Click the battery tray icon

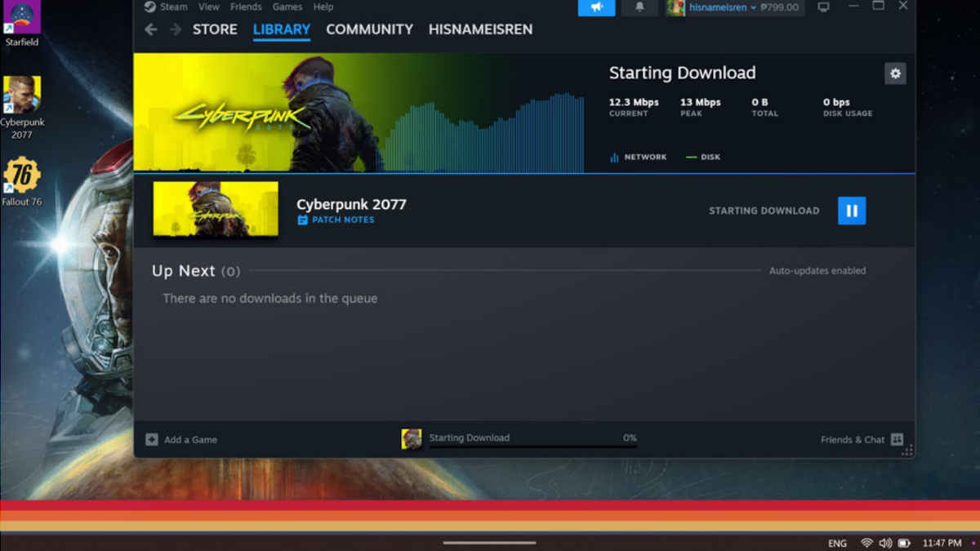click(904, 543)
